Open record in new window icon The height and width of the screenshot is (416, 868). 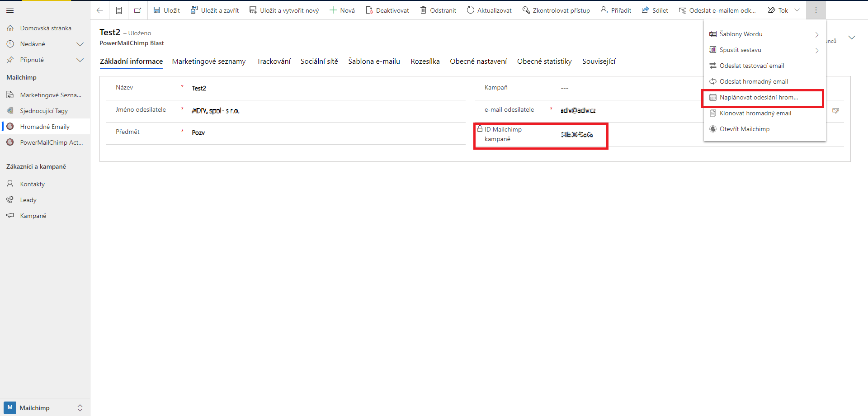point(137,10)
